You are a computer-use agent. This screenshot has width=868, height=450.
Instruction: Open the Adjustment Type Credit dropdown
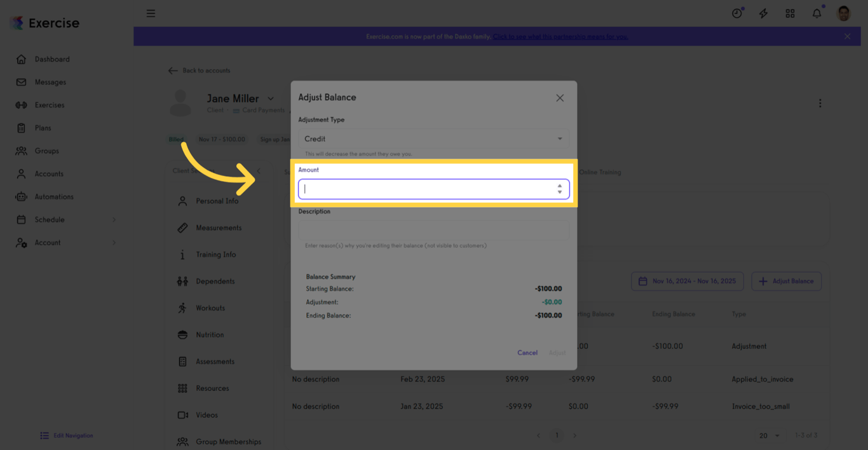(x=434, y=139)
